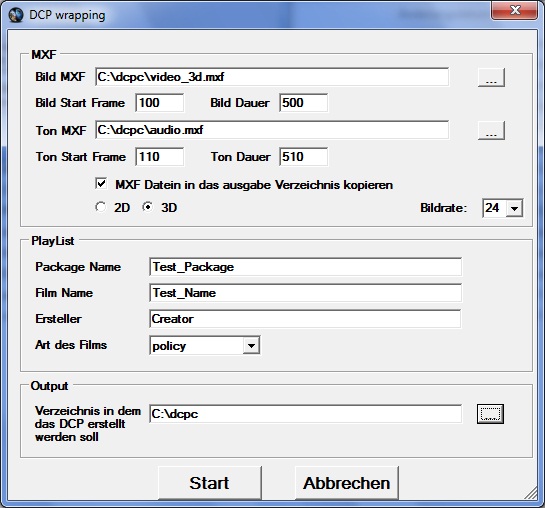Click the Ton Dauer input field
545x508 pixels.
tap(303, 157)
